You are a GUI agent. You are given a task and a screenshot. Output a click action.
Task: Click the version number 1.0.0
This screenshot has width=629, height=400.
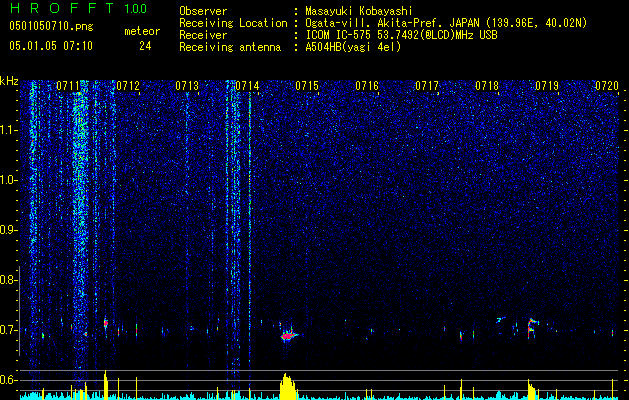point(136,9)
